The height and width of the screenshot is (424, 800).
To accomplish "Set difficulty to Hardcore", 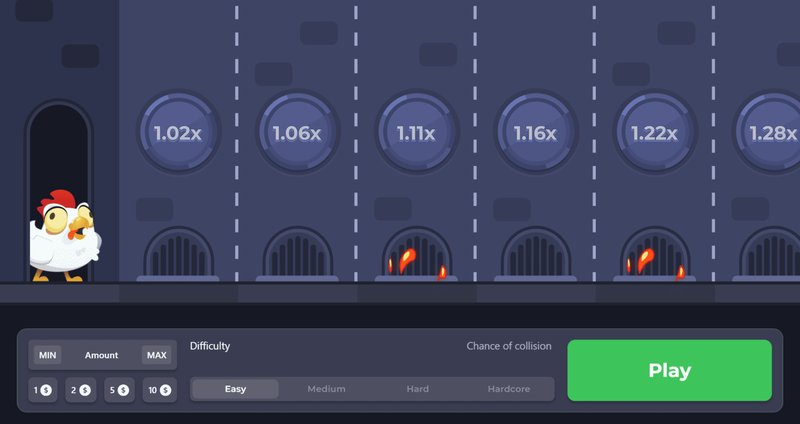I will (x=509, y=389).
